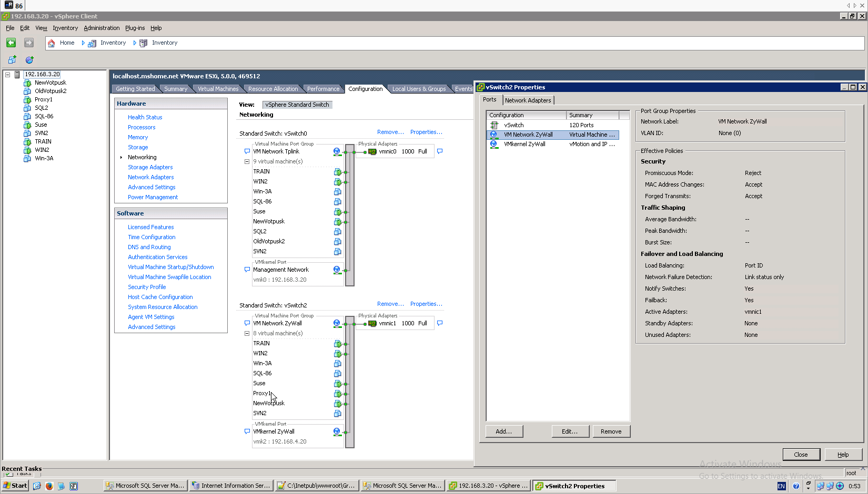Open the Windows Start menu

(15, 486)
